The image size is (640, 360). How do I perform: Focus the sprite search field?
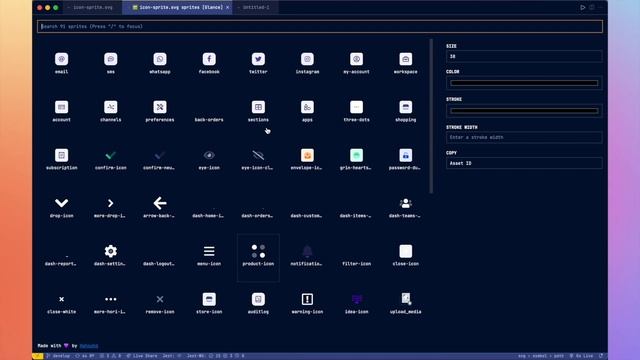pyautogui.click(x=320, y=27)
